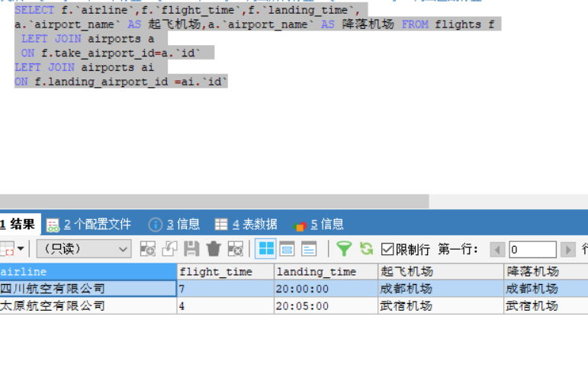Image resolution: width=588 pixels, height=378 pixels.
Task: Click the airline column header
Action: tap(88, 271)
